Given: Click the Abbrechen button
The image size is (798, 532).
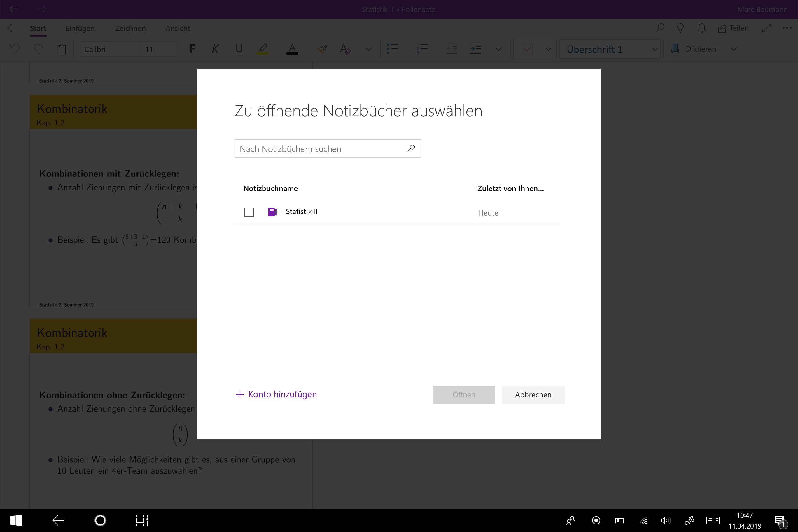Looking at the screenshot, I should click(533, 395).
